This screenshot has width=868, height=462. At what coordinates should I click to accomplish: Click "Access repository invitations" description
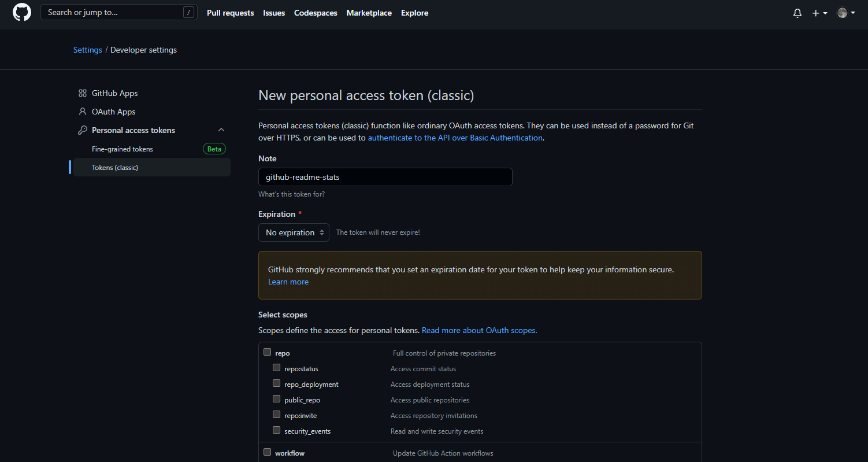(434, 415)
